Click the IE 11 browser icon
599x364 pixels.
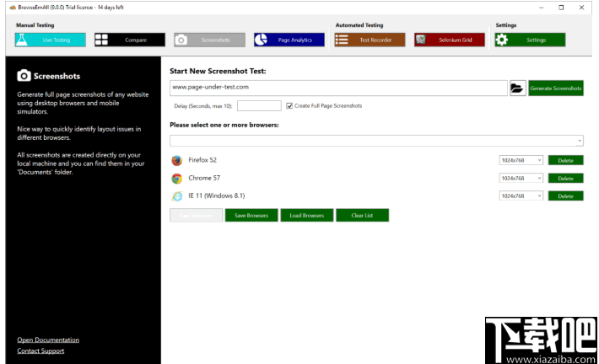click(177, 196)
